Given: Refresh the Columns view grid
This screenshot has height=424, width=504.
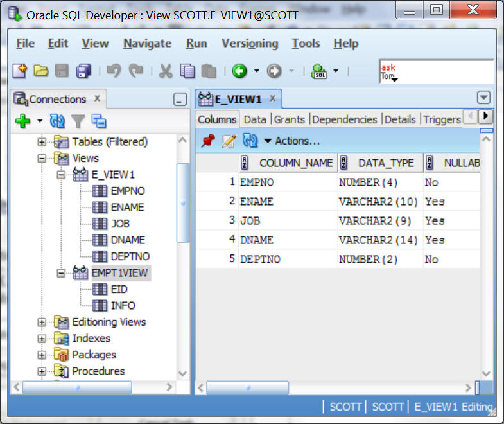Looking at the screenshot, I should coord(250,141).
